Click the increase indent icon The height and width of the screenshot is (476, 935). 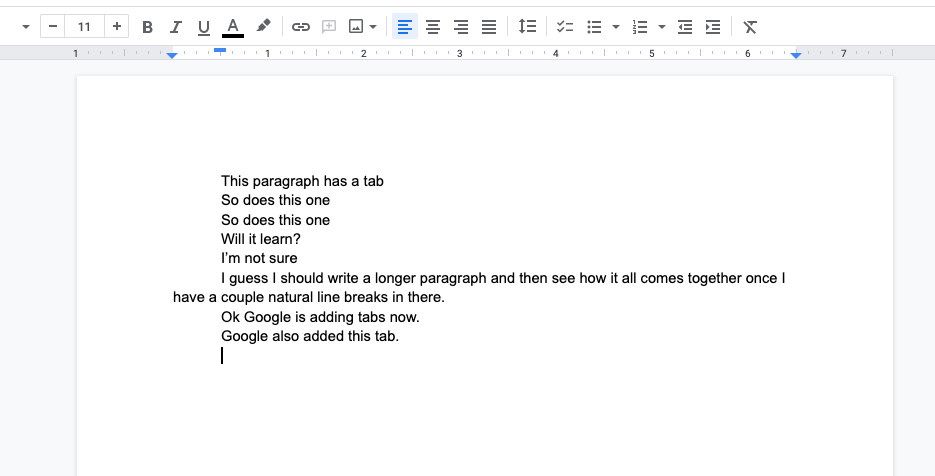pyautogui.click(x=713, y=27)
